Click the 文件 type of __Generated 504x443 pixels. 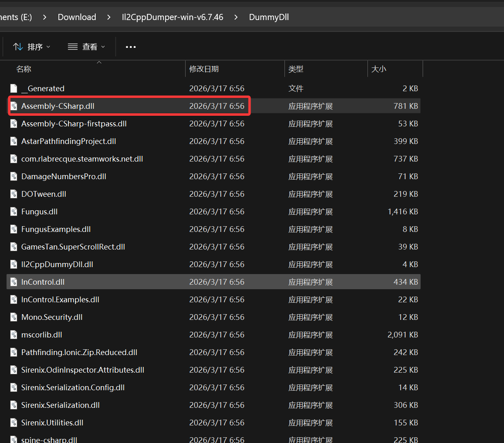296,88
